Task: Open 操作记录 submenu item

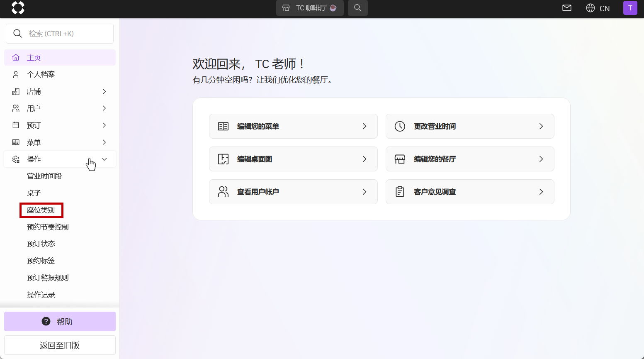Action: [x=41, y=295]
